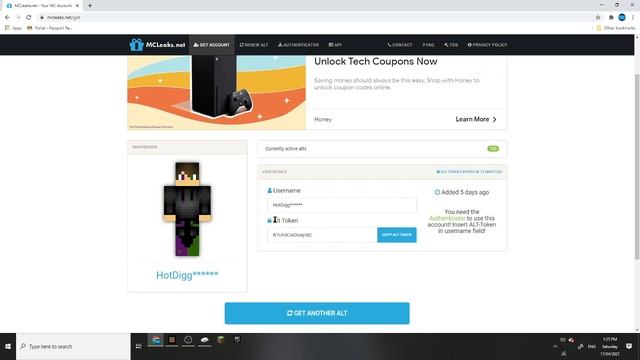The height and width of the screenshot is (360, 640).
Task: Click the OBS Studio taskbar icon
Action: click(x=188, y=340)
